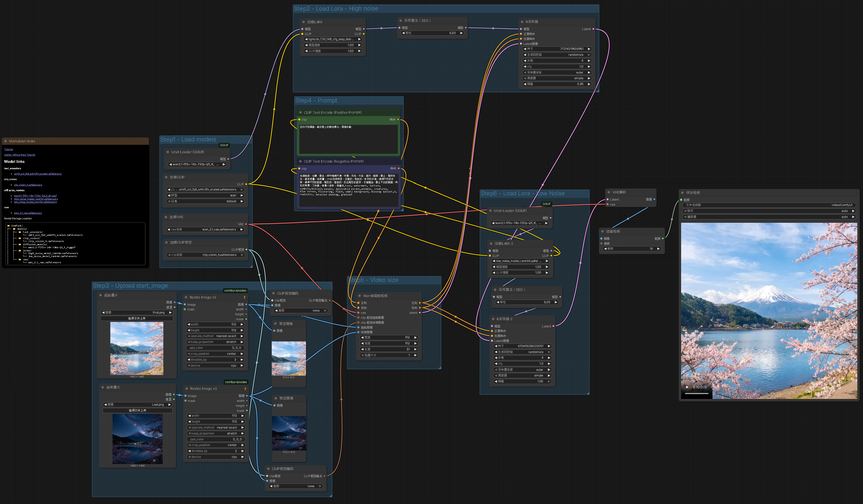863x504 pixels.
Task: Click the vae input port on VAE解码
Action: [608, 205]
